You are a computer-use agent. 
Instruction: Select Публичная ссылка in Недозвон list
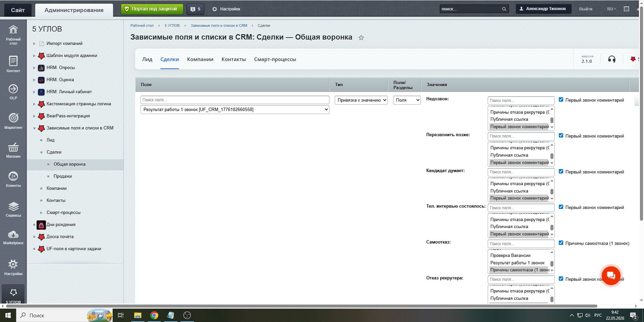[x=509, y=119]
